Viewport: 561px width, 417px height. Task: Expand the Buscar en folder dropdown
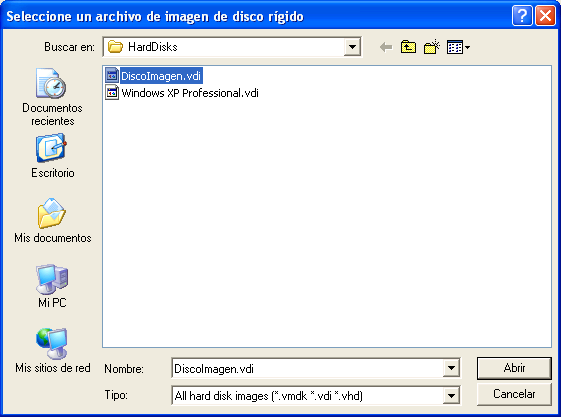pos(352,47)
